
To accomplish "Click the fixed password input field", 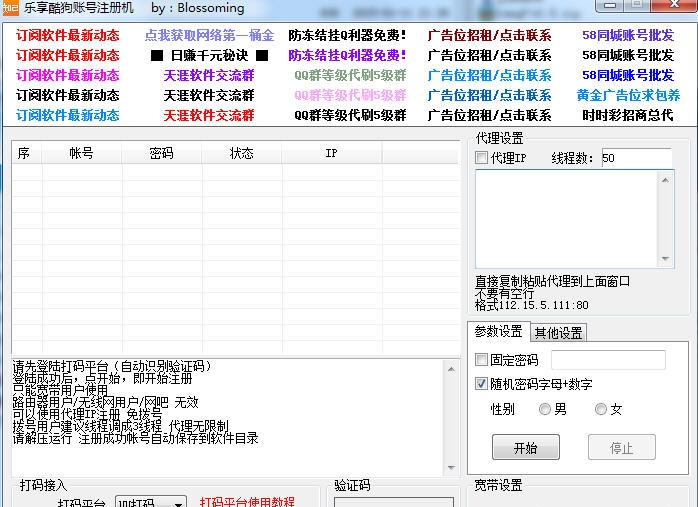I will pyautogui.click(x=609, y=360).
